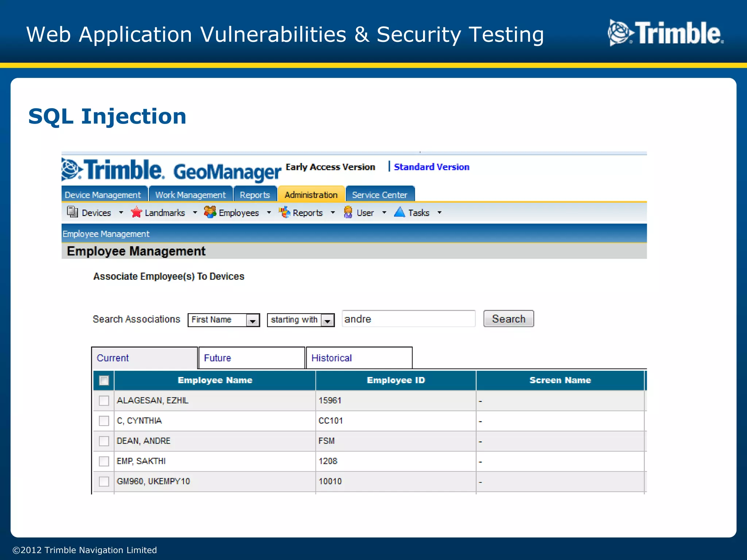Switch to the Device Management tab
747x560 pixels.
pos(104,194)
